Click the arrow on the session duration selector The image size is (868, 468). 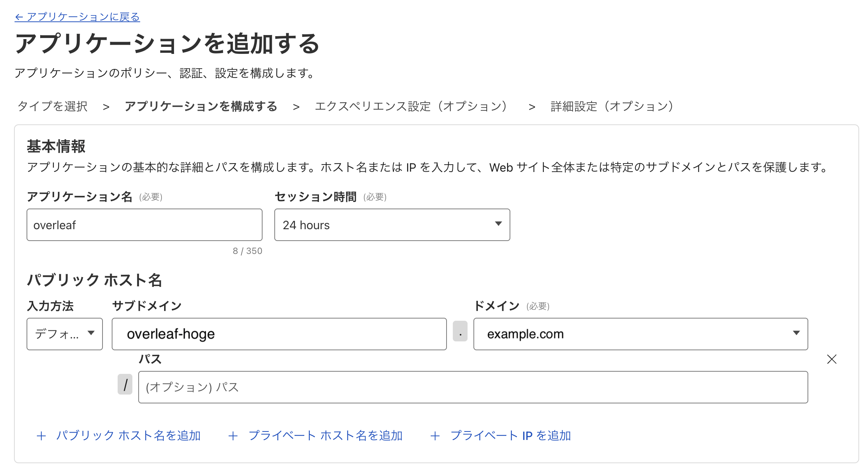click(498, 224)
